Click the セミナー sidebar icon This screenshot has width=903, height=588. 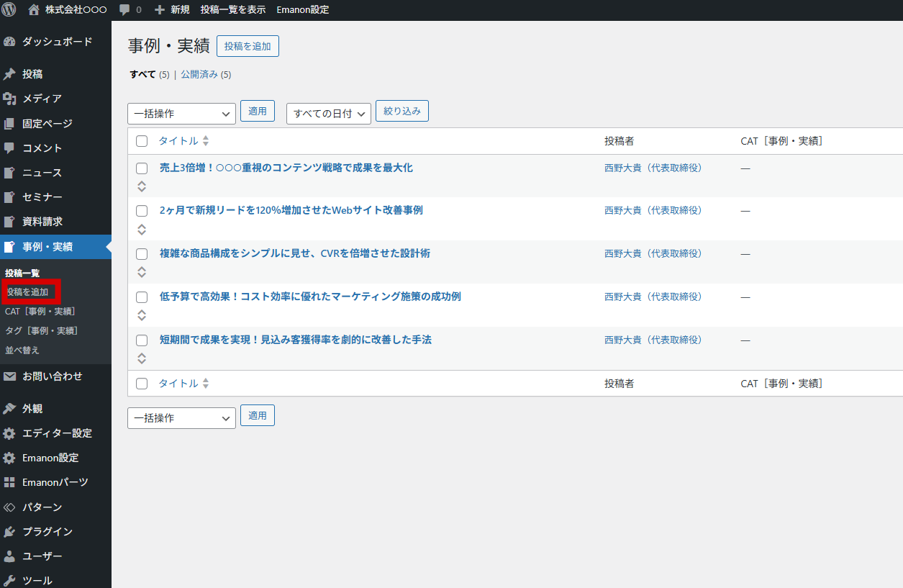[9, 197]
